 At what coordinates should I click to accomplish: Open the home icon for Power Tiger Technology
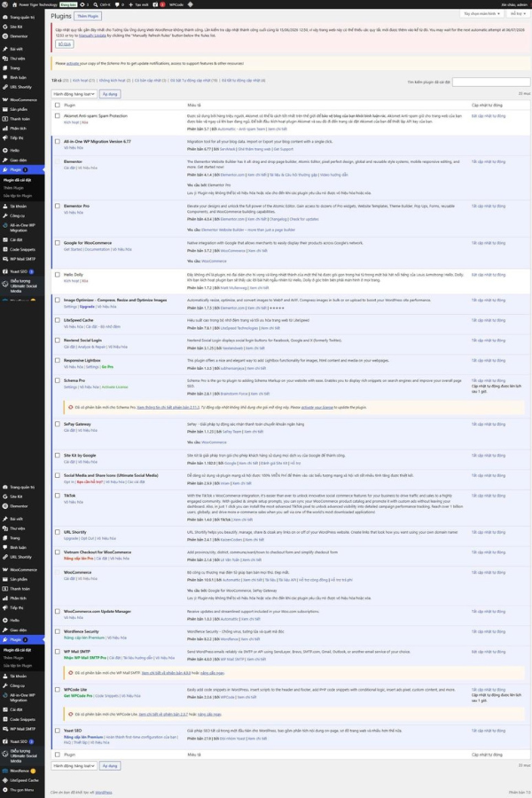tap(14, 4)
